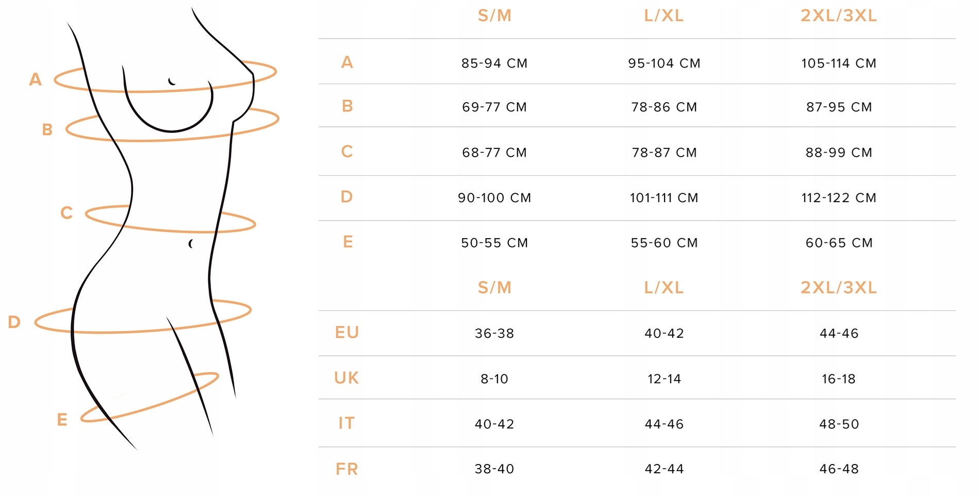Viewport: 980px width, 497px height.
Task: Click the FR row label
Action: (x=346, y=469)
